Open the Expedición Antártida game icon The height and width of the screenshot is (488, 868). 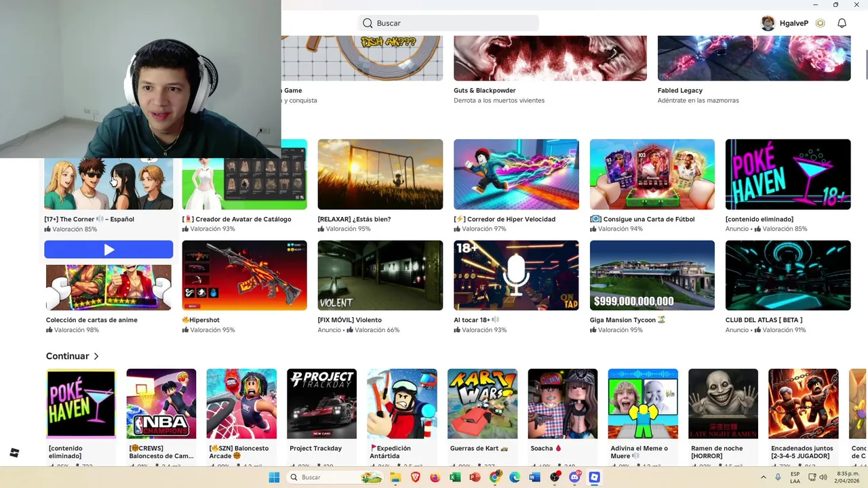pyautogui.click(x=402, y=404)
